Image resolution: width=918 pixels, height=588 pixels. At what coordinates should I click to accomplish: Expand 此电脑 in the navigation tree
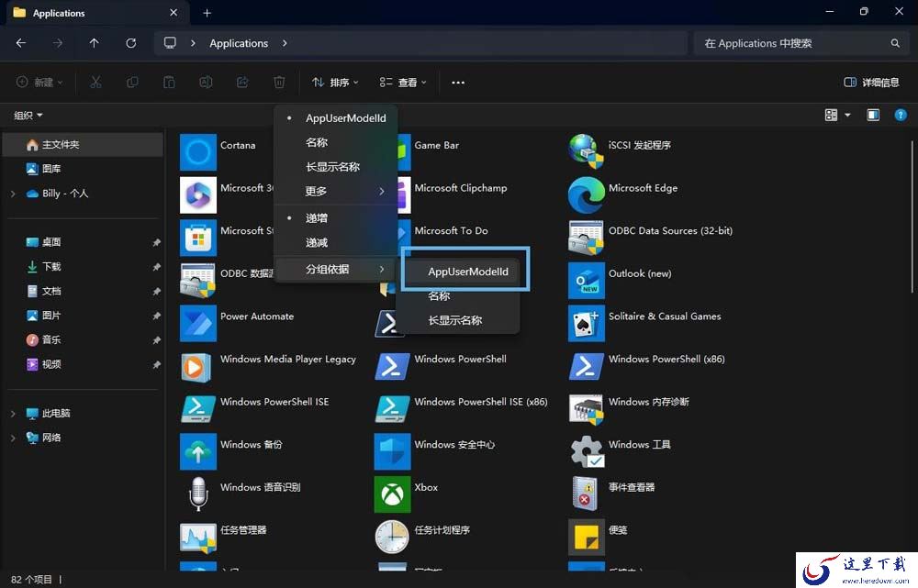13,414
